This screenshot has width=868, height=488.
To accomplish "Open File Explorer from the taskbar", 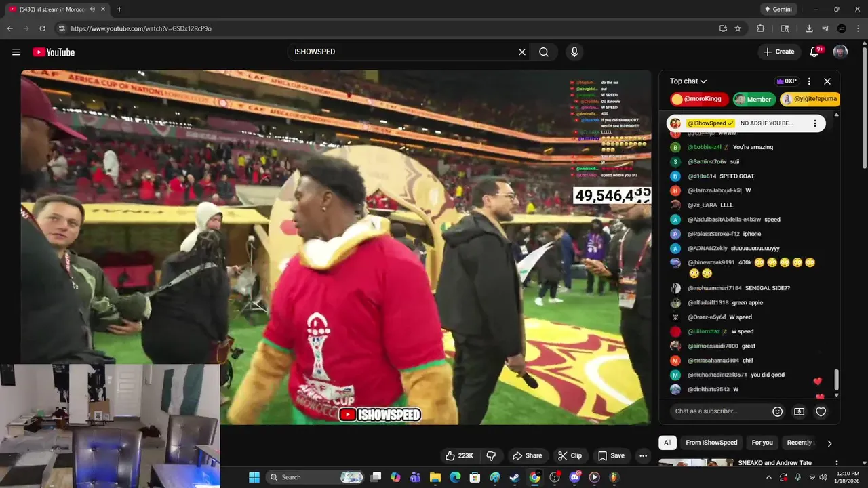I will pos(435,477).
